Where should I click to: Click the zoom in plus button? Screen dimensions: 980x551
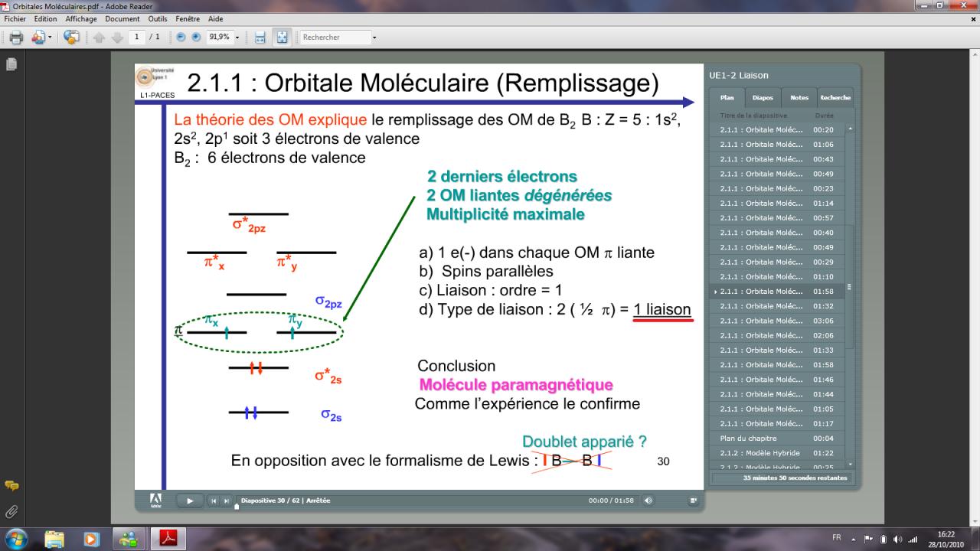[195, 37]
